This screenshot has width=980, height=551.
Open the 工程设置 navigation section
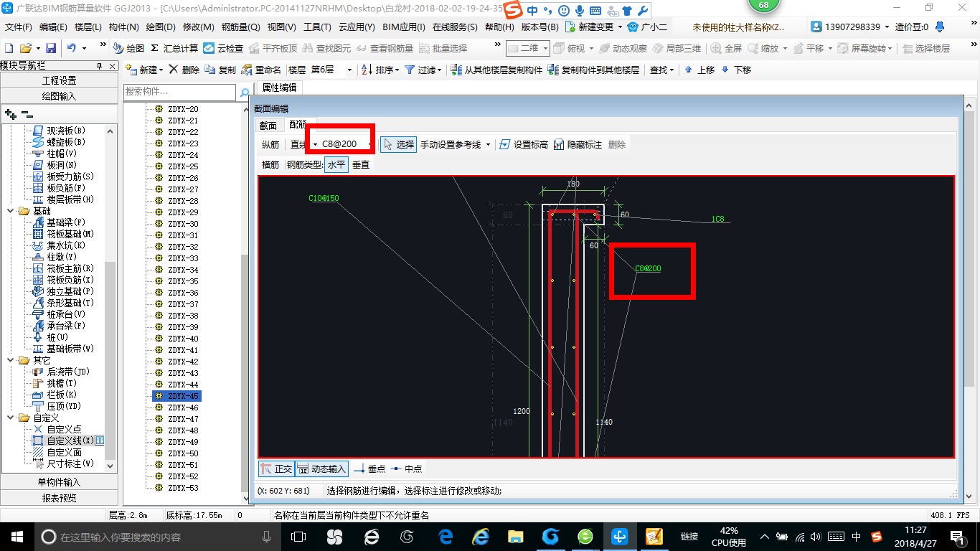click(x=60, y=80)
